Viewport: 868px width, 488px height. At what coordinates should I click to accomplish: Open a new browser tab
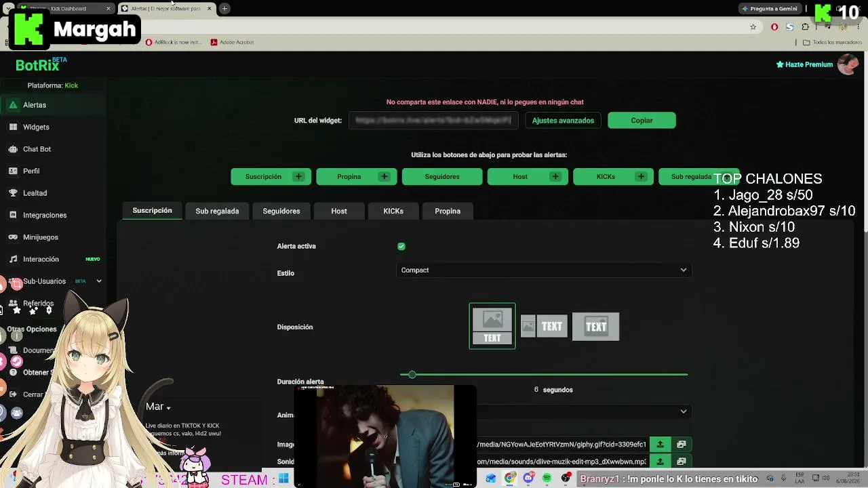click(x=224, y=9)
